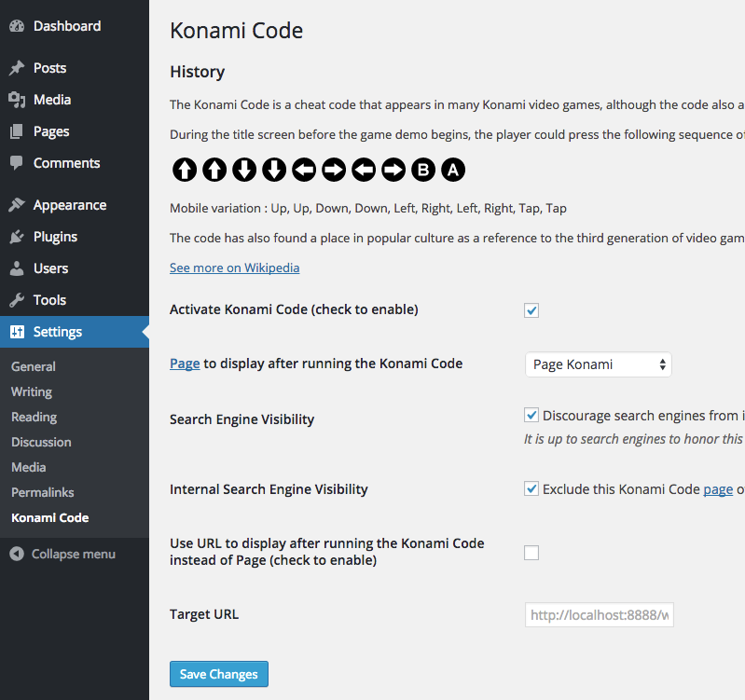The height and width of the screenshot is (700, 745).
Task: Go to General settings submenu
Action: coord(34,366)
